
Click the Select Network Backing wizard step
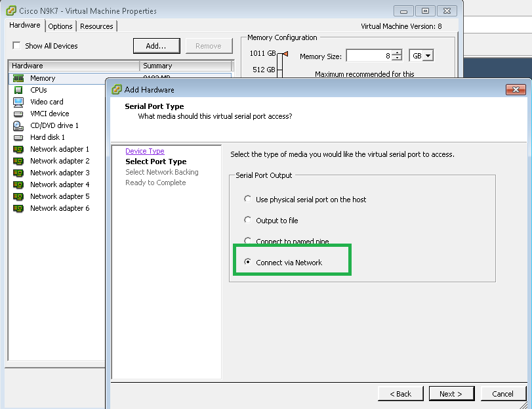[x=162, y=172]
